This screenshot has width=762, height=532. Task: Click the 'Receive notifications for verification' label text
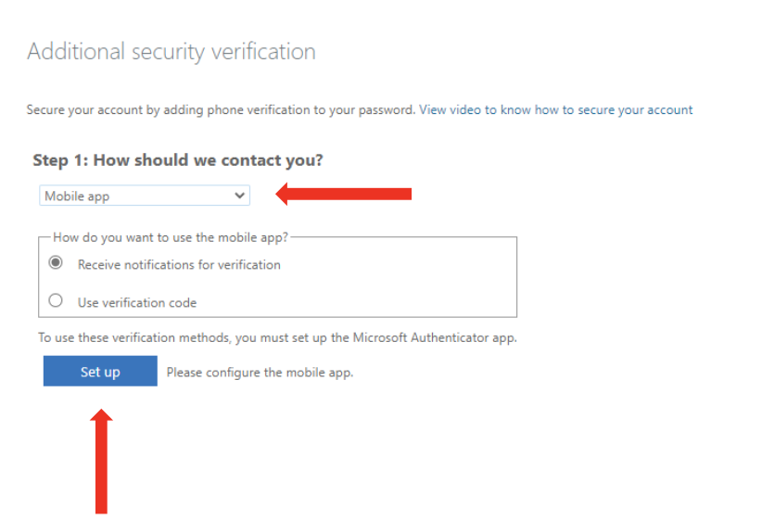(x=179, y=265)
